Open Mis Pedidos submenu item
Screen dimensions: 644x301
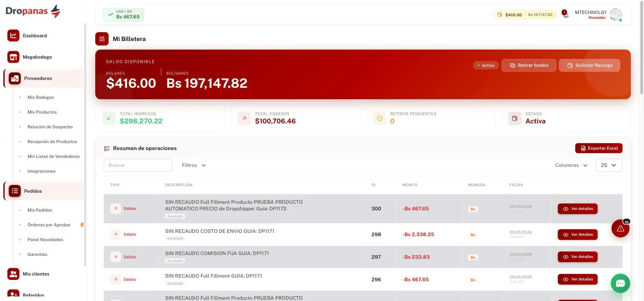click(40, 210)
